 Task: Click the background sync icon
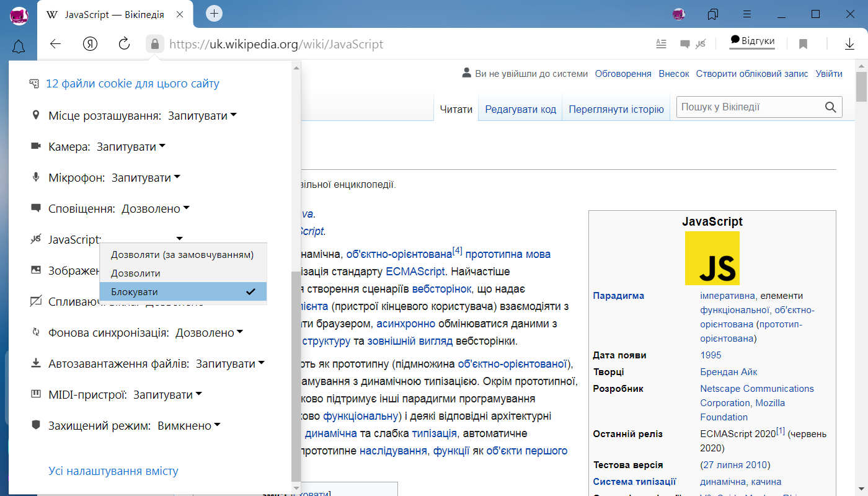35,332
